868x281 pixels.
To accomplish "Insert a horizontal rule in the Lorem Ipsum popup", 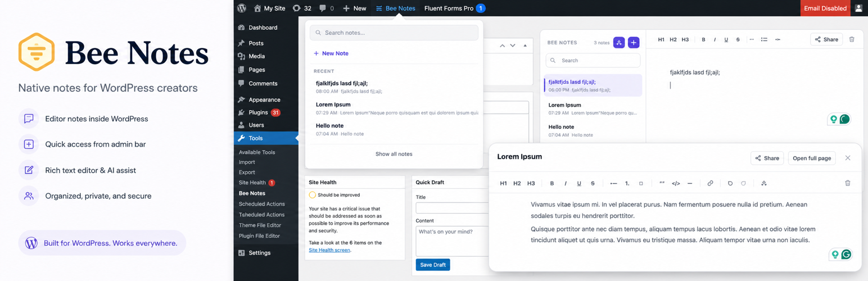I will click(x=690, y=183).
